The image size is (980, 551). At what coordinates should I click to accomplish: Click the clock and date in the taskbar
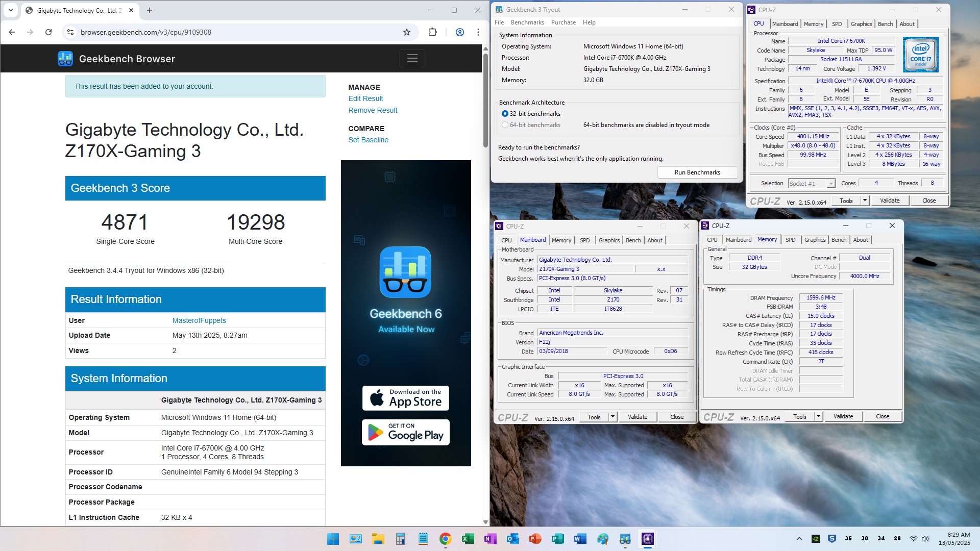point(954,539)
